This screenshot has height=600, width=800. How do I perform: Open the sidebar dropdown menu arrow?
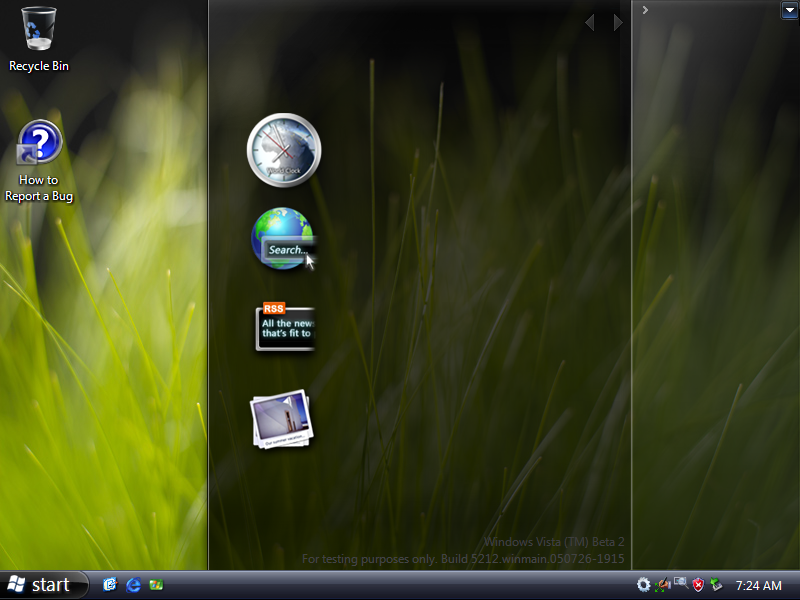click(x=789, y=10)
